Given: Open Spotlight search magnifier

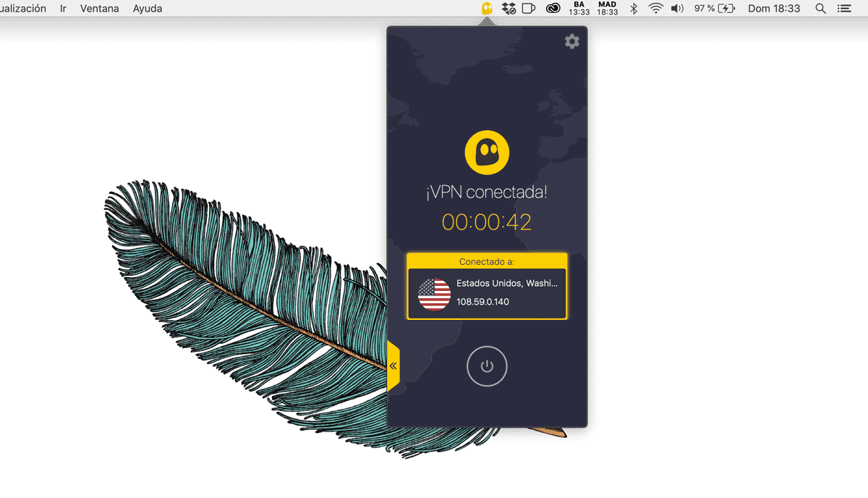Looking at the screenshot, I should [820, 9].
